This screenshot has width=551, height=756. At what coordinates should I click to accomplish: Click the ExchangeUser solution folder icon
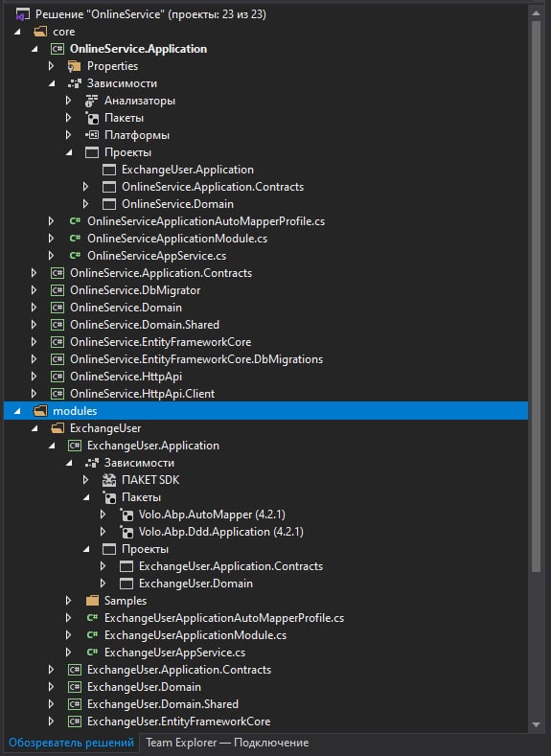(x=57, y=428)
